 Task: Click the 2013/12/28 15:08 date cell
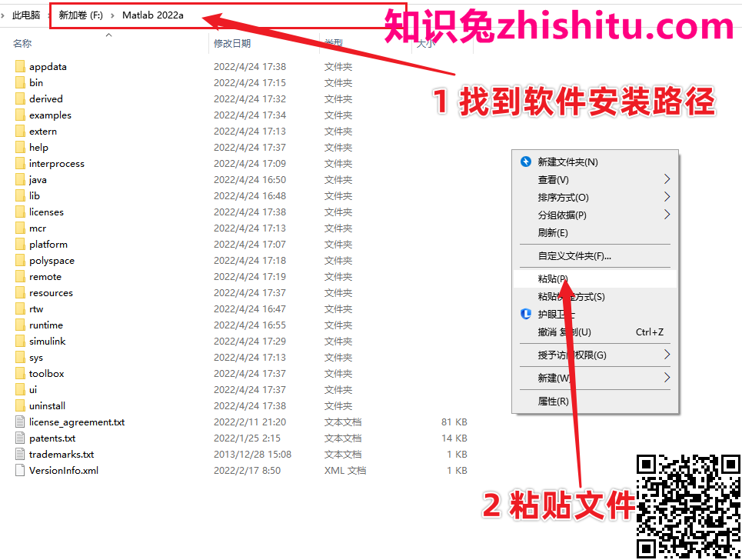(x=252, y=454)
